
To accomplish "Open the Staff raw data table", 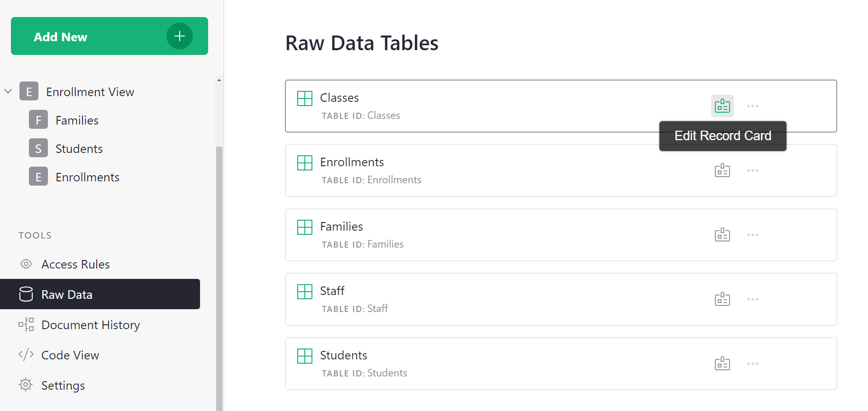I will (332, 291).
